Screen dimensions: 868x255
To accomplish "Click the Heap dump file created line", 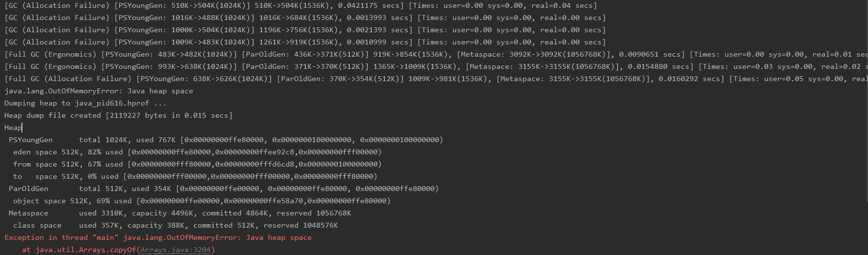I will (119, 115).
